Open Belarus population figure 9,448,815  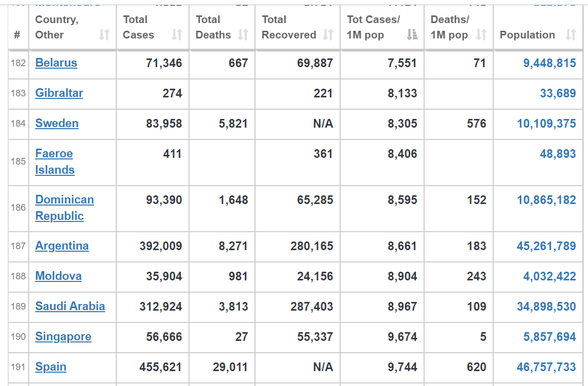(x=550, y=63)
